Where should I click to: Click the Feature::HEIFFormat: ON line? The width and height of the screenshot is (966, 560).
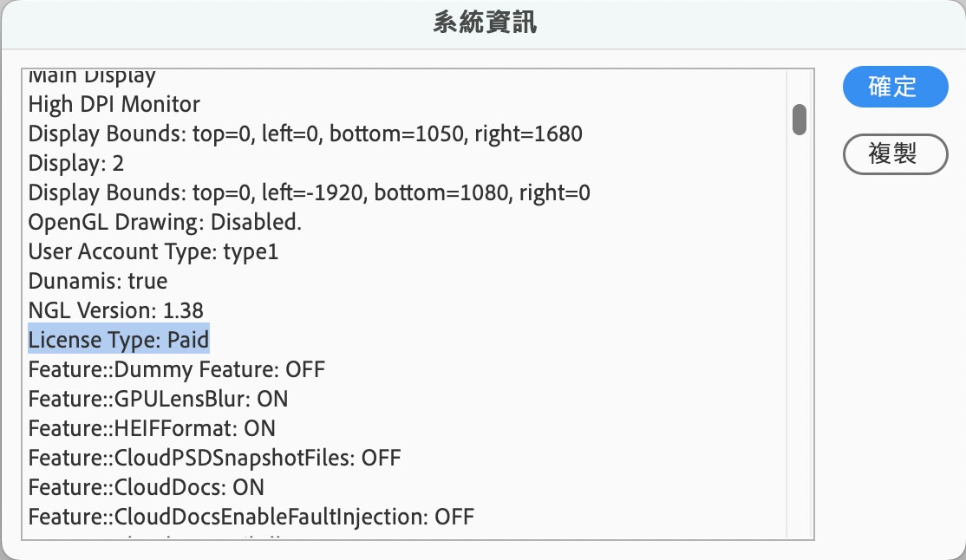[x=152, y=428]
